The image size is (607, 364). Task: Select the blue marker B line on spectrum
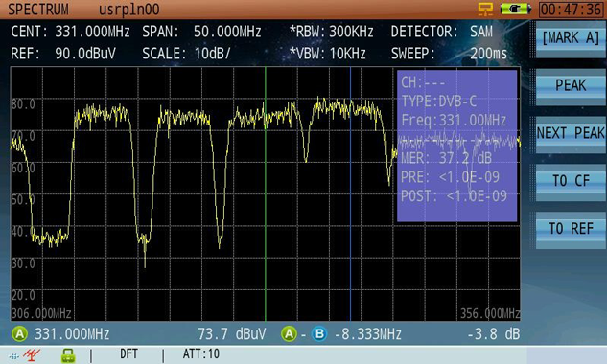[350, 193]
